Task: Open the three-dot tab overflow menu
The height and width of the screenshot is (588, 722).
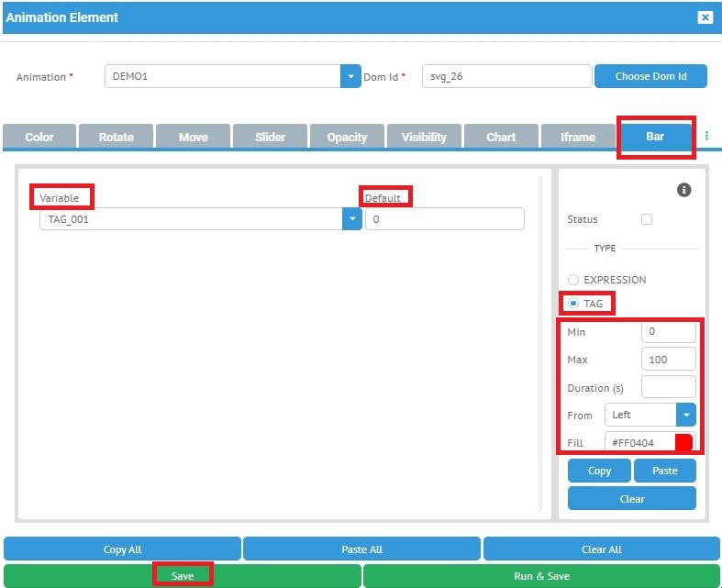Action: (x=706, y=136)
